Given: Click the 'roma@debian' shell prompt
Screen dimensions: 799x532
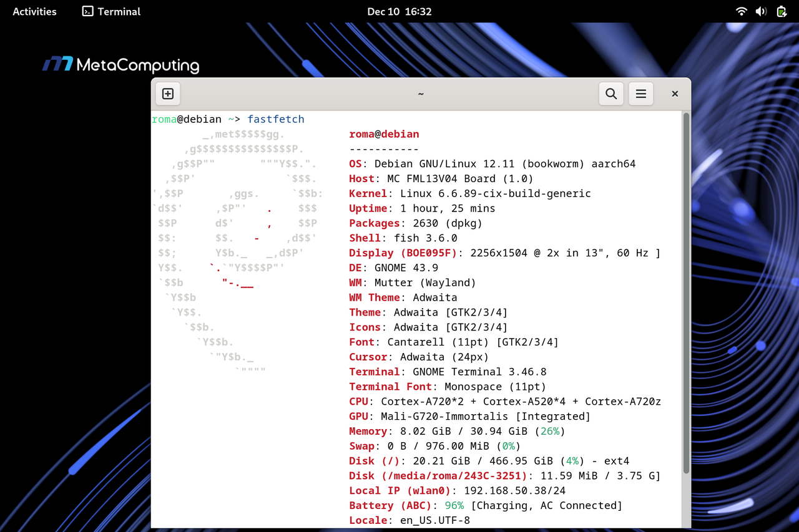Looking at the screenshot, I should tap(187, 119).
